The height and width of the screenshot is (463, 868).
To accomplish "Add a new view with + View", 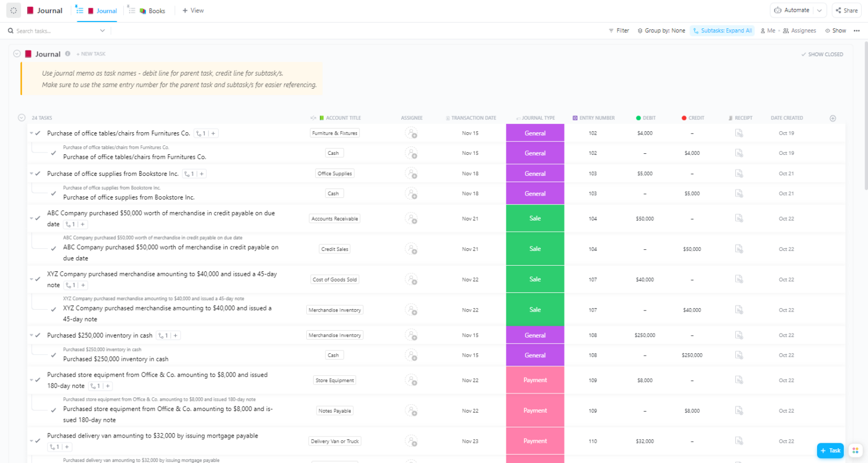I will (193, 11).
